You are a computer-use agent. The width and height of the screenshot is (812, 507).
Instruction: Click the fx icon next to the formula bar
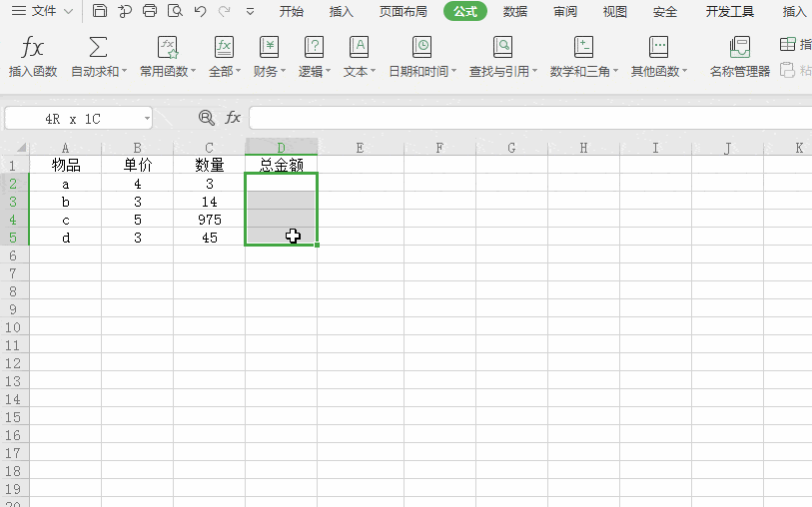point(233,118)
